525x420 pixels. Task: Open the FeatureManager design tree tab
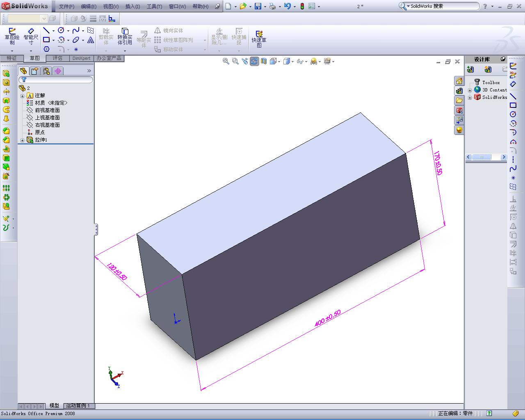[x=23, y=71]
